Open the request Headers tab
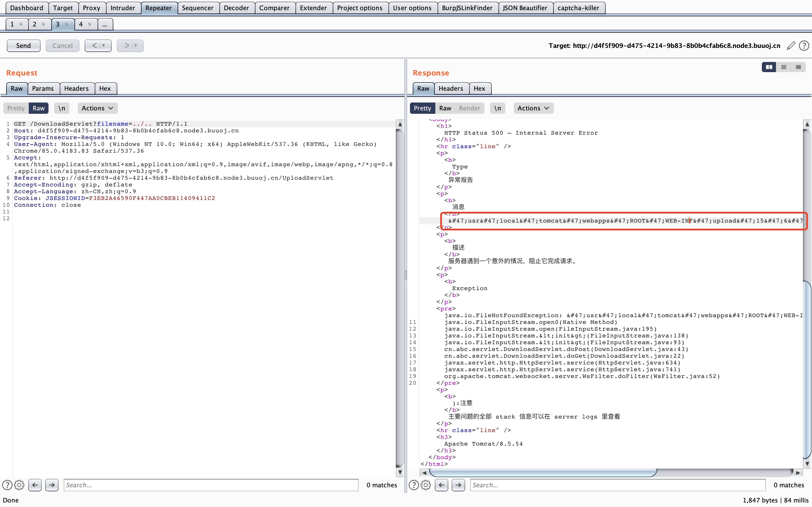812x507 pixels. (x=76, y=88)
